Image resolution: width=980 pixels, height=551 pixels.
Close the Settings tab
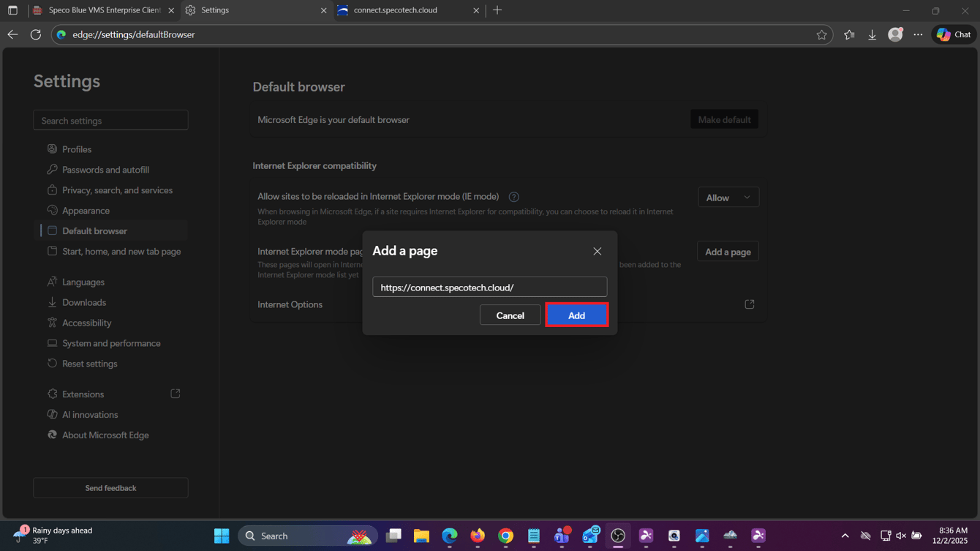point(324,11)
